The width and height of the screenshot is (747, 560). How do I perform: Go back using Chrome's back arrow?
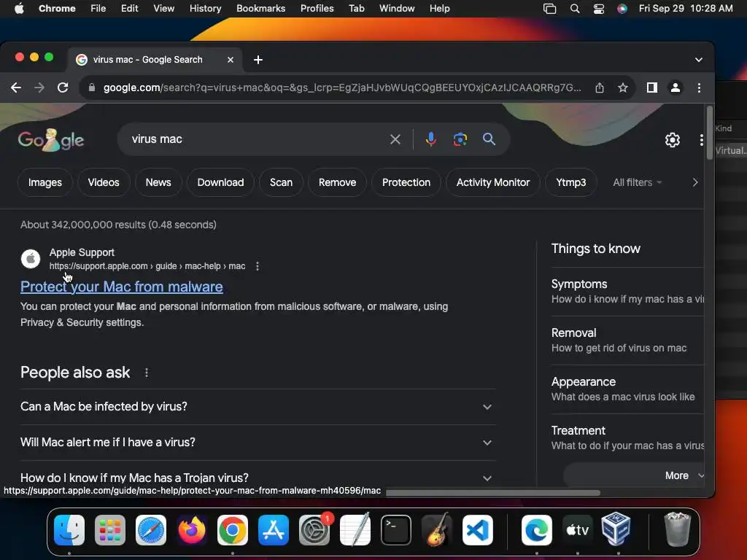(16, 87)
